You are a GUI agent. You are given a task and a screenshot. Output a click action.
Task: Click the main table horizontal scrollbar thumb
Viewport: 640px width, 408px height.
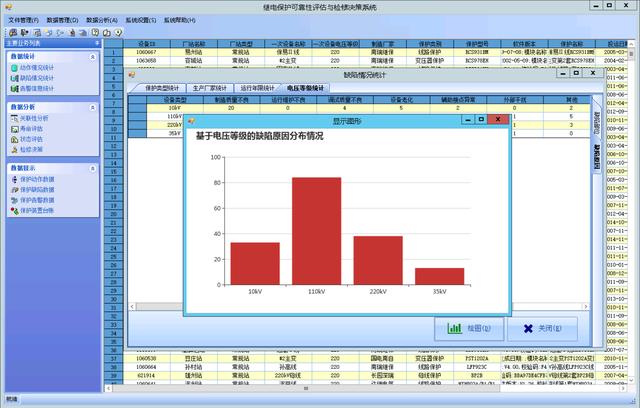click(x=306, y=389)
